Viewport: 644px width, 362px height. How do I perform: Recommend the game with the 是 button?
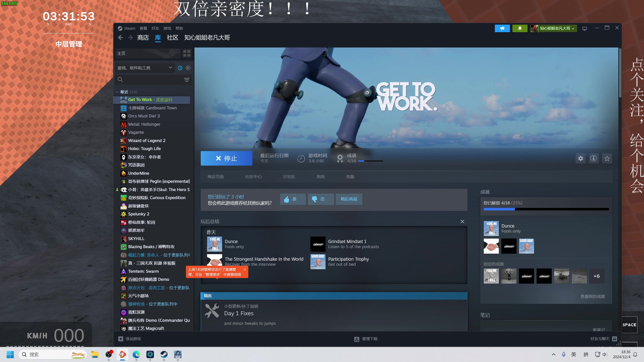tap(293, 199)
